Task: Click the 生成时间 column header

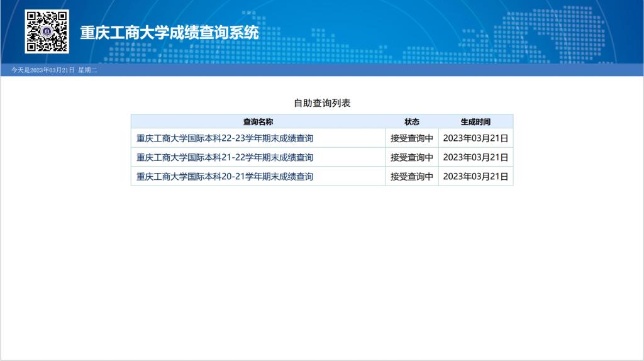Action: coord(475,122)
